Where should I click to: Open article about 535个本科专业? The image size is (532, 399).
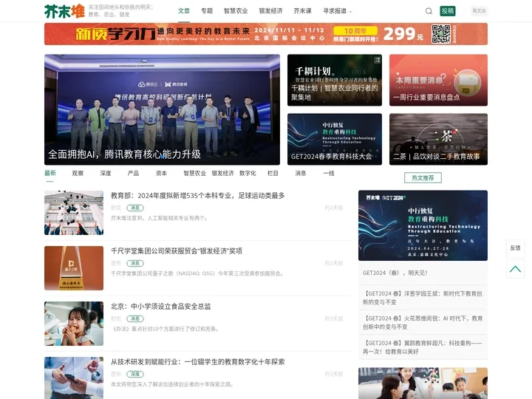point(198,195)
